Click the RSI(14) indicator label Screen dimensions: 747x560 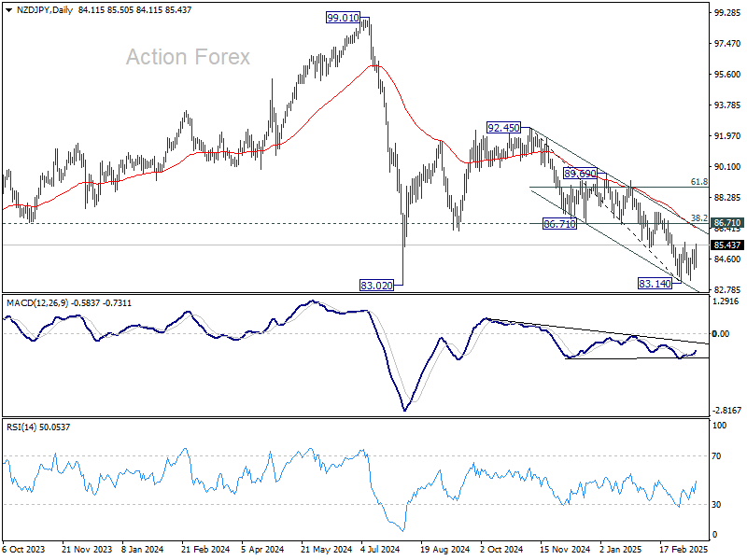[x=21, y=427]
